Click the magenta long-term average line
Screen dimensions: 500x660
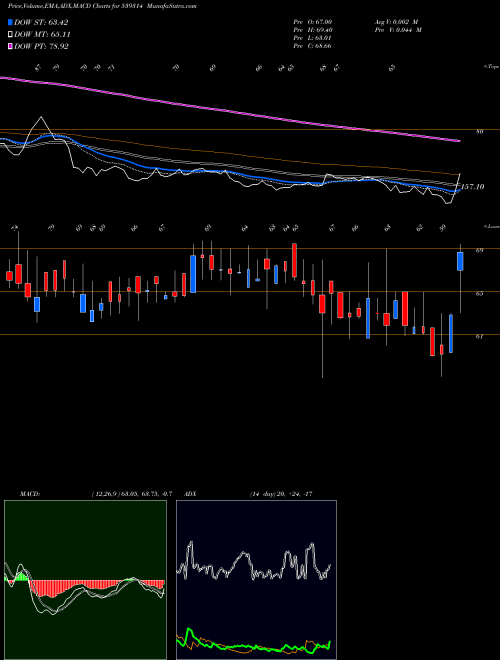click(229, 109)
